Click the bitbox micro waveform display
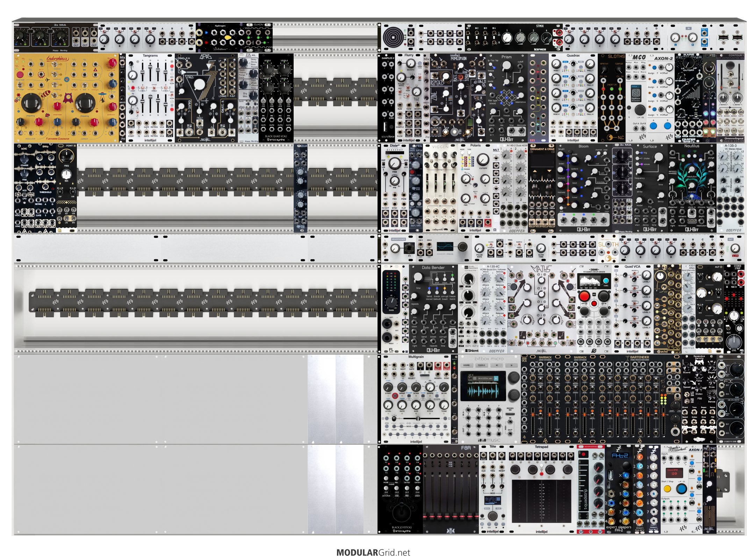747x560 pixels. [483, 386]
